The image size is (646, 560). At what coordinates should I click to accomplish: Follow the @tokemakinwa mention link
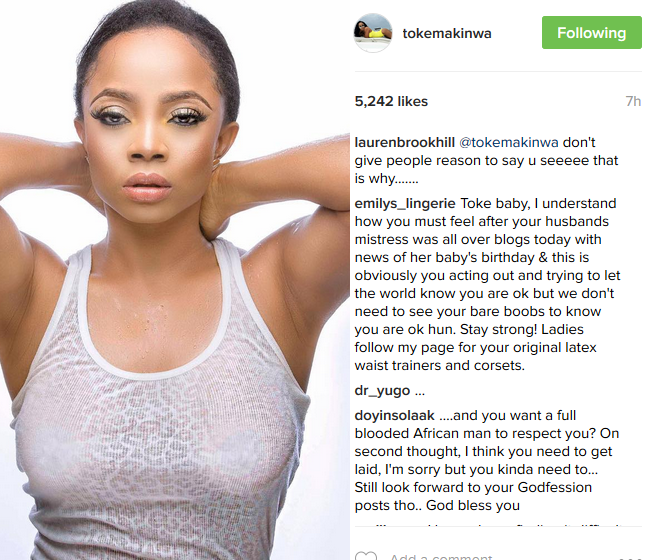coord(509,143)
